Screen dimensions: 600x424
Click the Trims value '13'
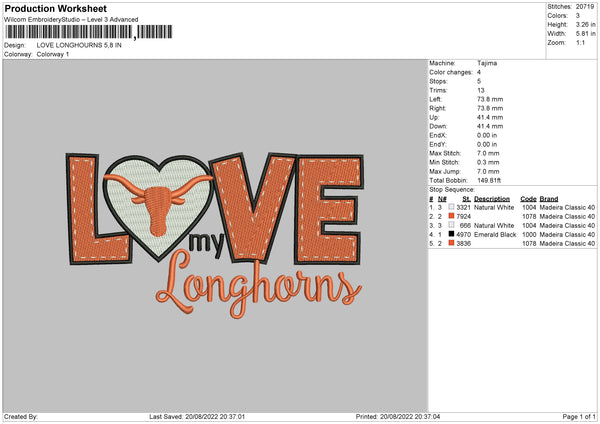(x=481, y=90)
